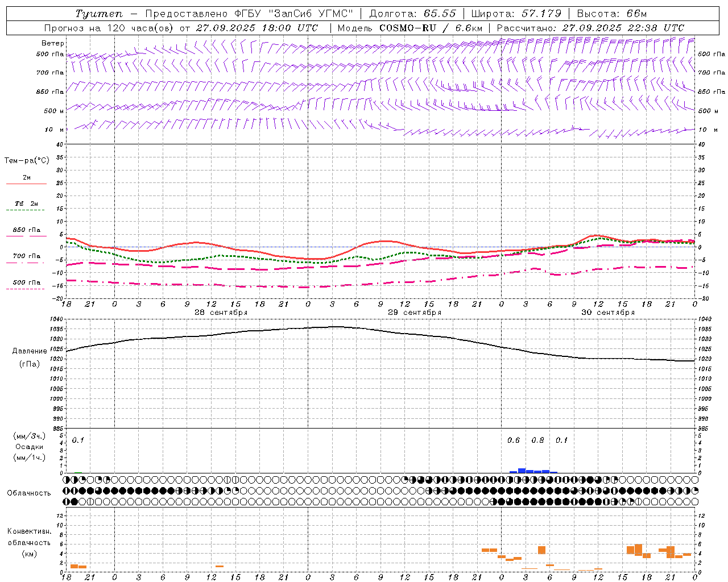Click the "Конвективн." convective cloud label
The image size is (728, 582).
[29, 531]
